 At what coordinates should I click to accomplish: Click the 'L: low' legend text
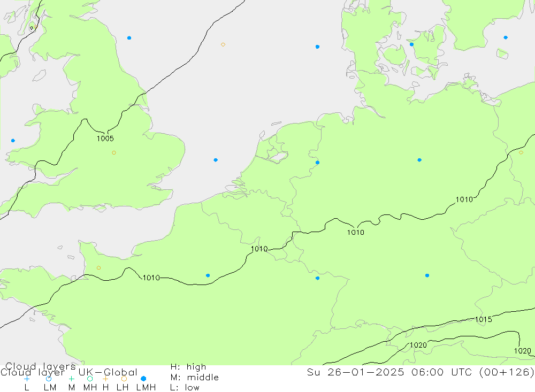click(185, 388)
